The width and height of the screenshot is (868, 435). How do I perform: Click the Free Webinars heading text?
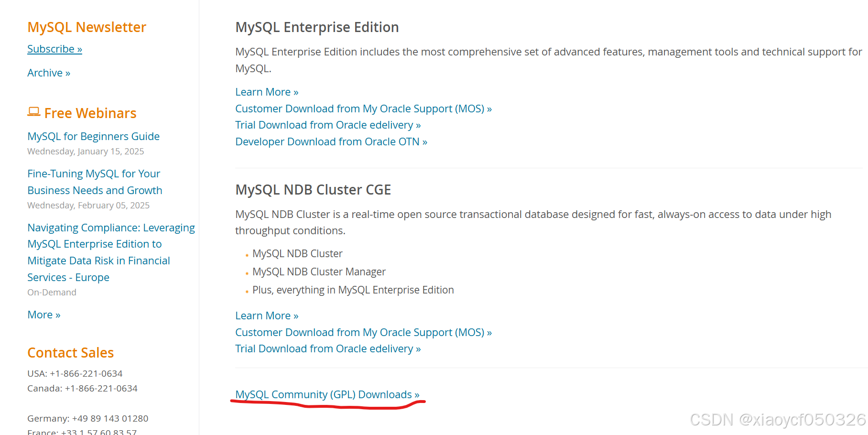point(90,113)
